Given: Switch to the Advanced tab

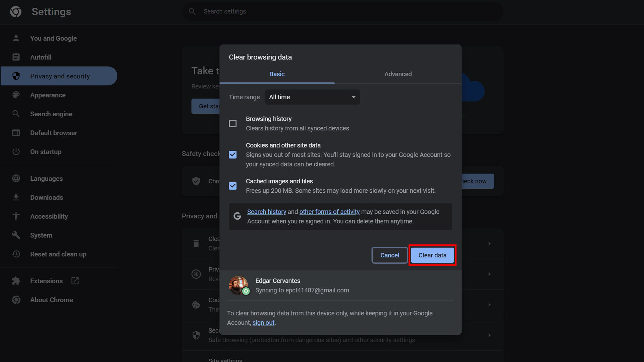Looking at the screenshot, I should pos(398,74).
